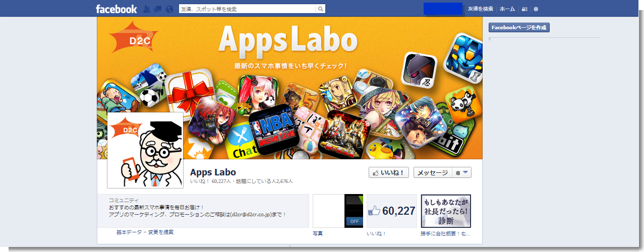Open the settings gear in header

(x=536, y=9)
